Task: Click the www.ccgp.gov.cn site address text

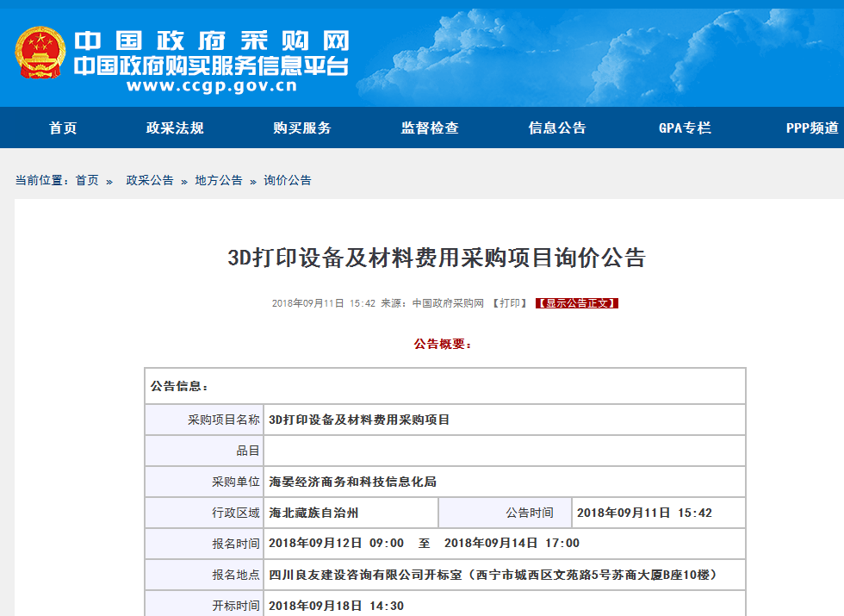Action: (x=212, y=85)
